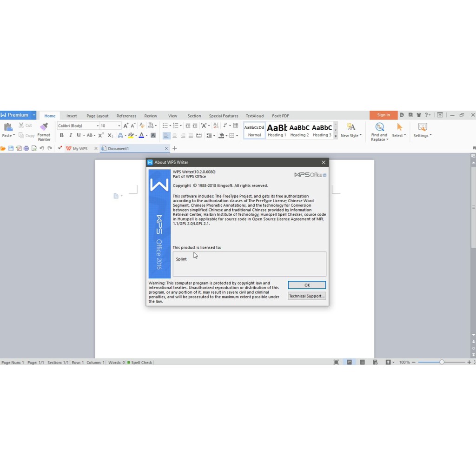The height and width of the screenshot is (476, 476).
Task: Click the Format Painter icon
Action: point(44,127)
